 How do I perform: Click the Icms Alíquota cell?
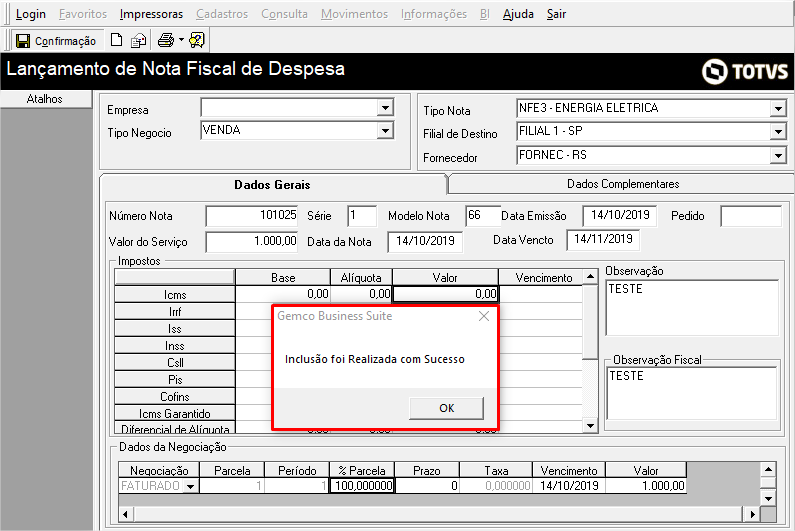click(x=361, y=294)
